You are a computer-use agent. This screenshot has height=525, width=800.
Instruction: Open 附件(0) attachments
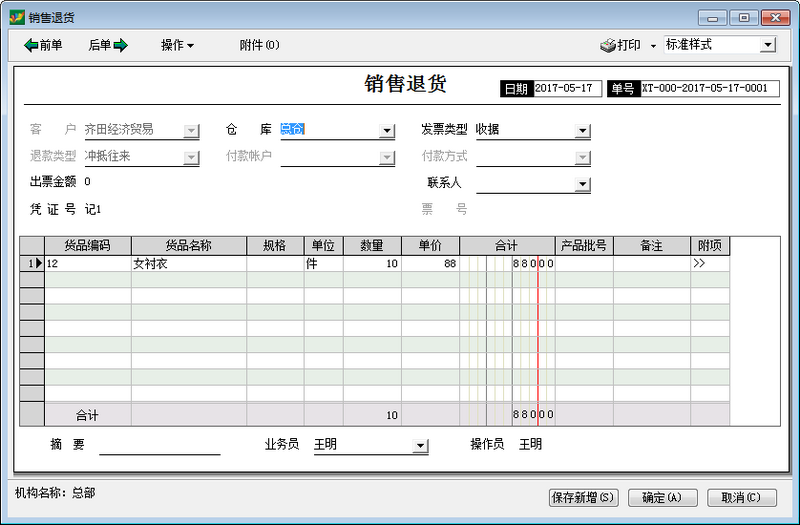(259, 45)
